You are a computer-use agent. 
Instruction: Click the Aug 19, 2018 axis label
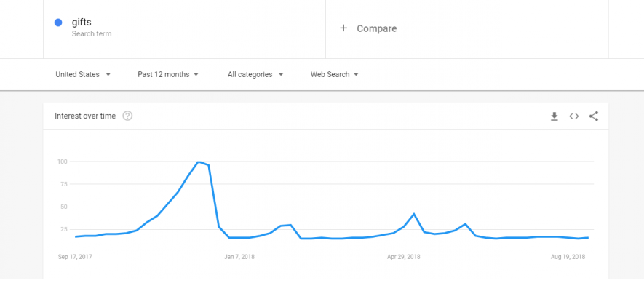click(x=568, y=257)
